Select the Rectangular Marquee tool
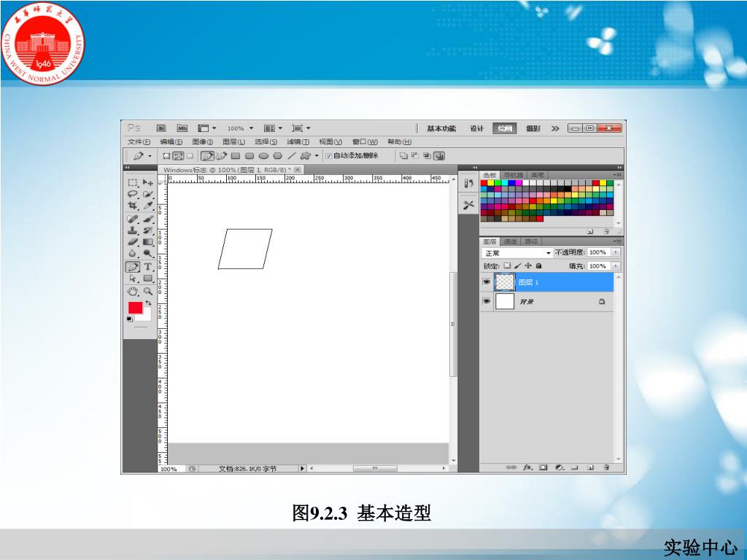Screen dimensions: 747x560 pyautogui.click(x=133, y=182)
